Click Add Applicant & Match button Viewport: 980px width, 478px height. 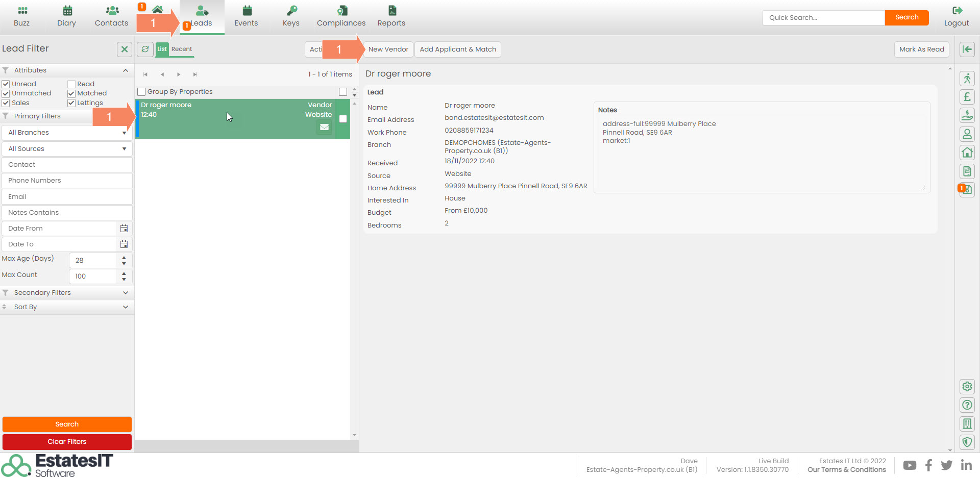(x=457, y=49)
